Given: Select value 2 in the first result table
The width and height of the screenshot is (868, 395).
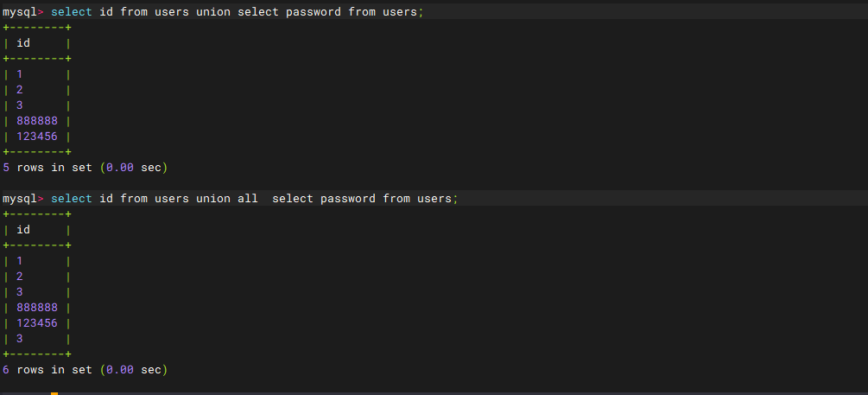Looking at the screenshot, I should coord(20,90).
